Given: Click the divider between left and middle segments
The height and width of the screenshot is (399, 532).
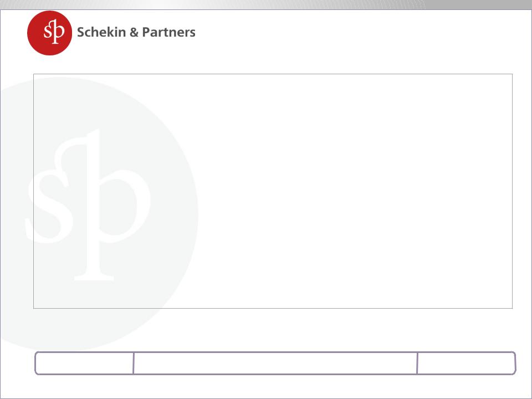Looking at the screenshot, I should (x=134, y=364).
